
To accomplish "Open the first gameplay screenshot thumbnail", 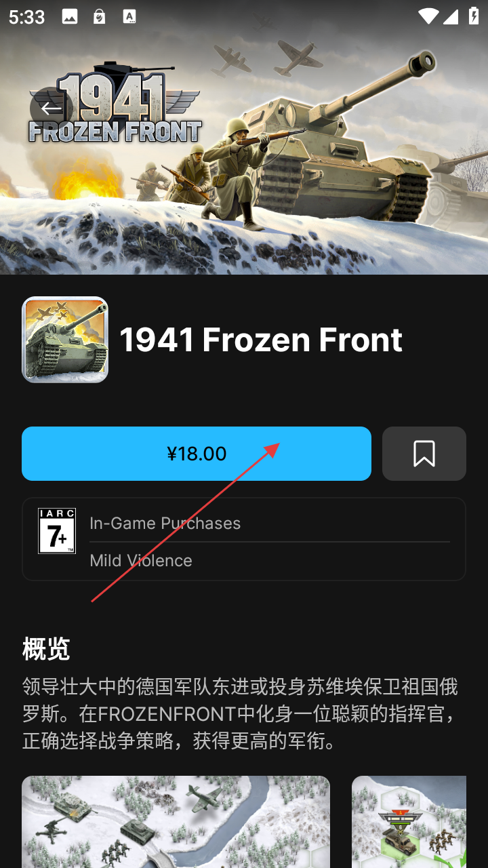I will 176,822.
